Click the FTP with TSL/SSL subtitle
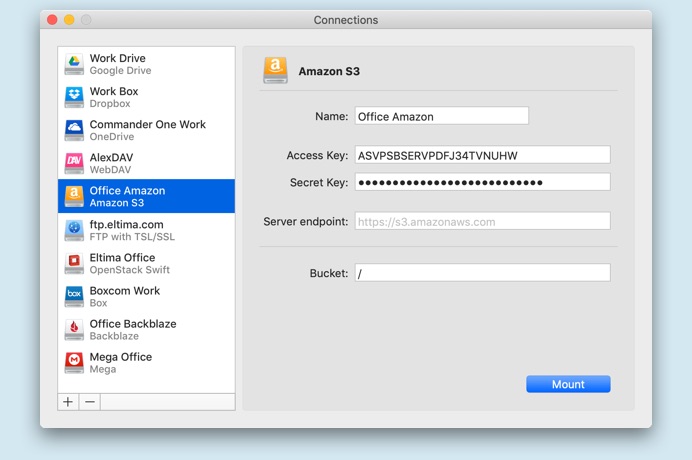 click(132, 237)
